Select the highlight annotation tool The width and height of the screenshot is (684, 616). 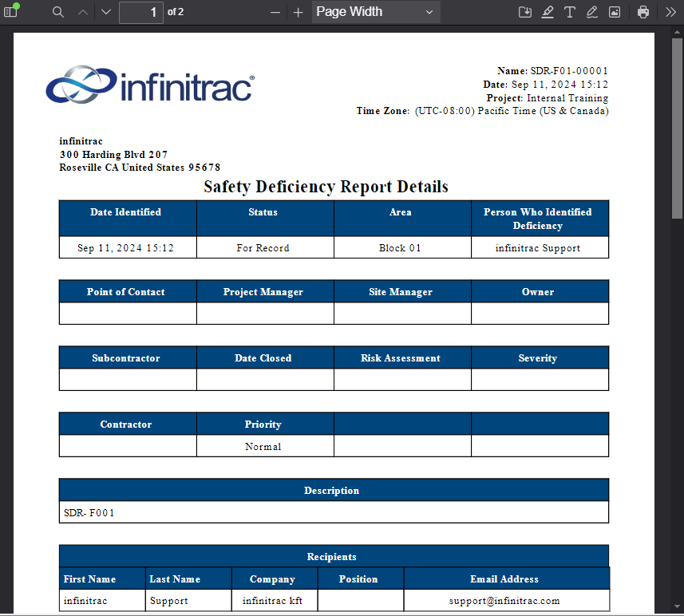(x=548, y=12)
